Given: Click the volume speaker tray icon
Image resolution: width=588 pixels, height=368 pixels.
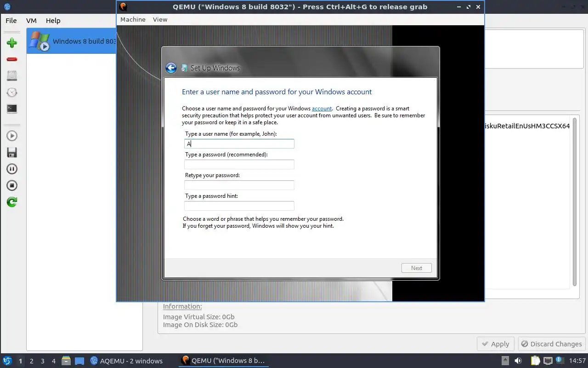Looking at the screenshot, I should click(518, 361).
